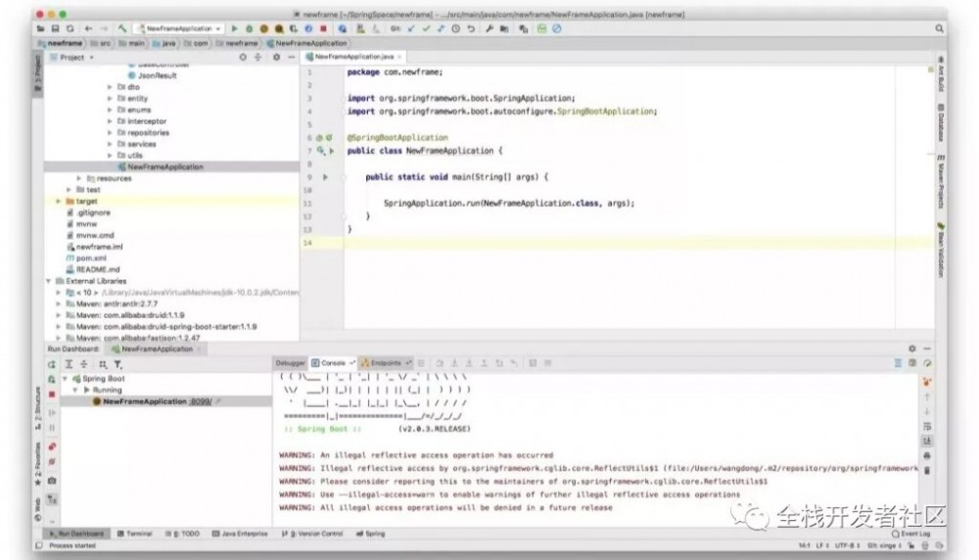Screen dimensions: 979x560
Task: Open Project Structure from the toolbar
Action: click(x=504, y=28)
